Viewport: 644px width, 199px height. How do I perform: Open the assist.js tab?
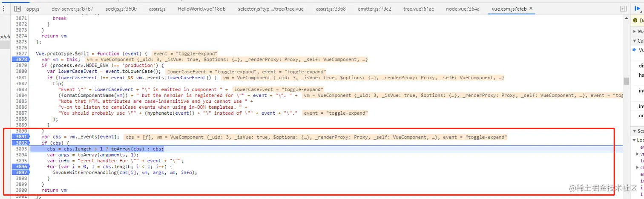157,9
